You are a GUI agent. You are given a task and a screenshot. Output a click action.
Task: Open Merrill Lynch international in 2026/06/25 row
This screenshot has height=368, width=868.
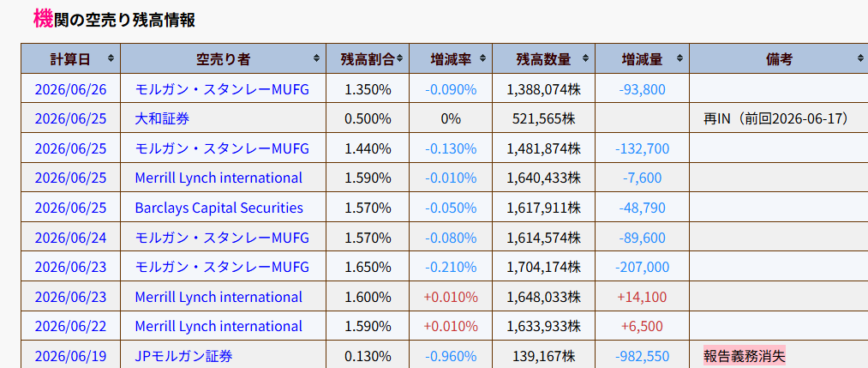[218, 178]
